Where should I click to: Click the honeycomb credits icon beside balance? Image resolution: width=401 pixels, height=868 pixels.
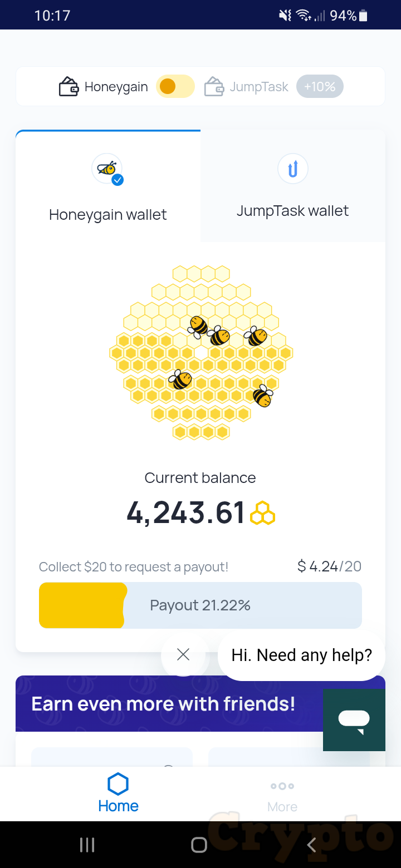point(262,513)
